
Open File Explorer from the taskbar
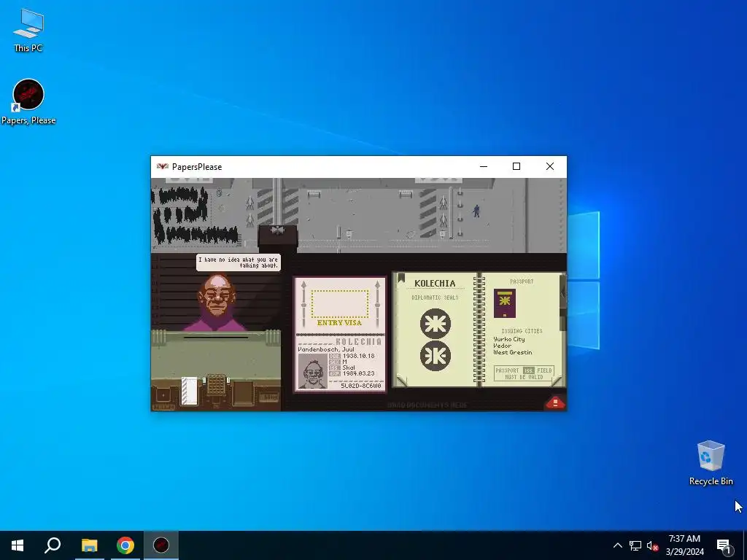click(x=89, y=545)
